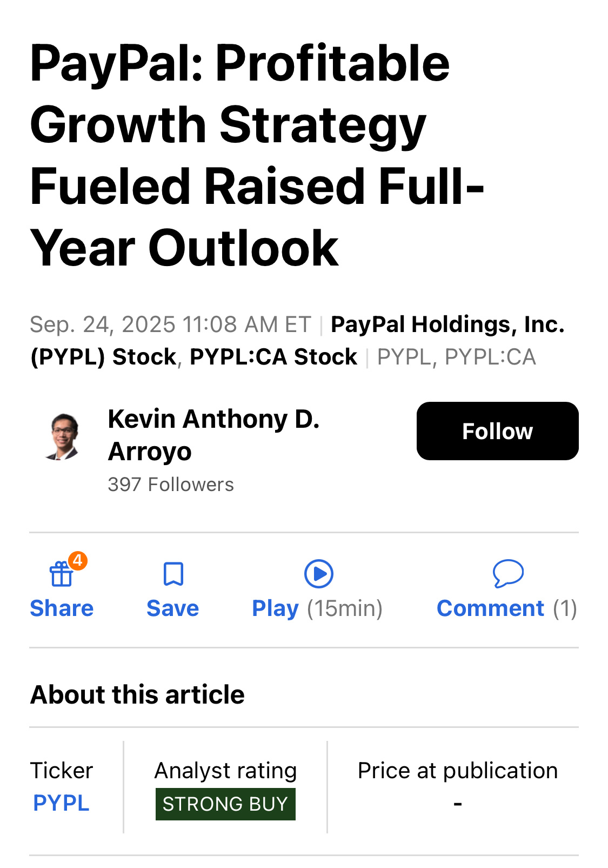Follow author Kevin Anthony D. Arroyo

click(497, 431)
